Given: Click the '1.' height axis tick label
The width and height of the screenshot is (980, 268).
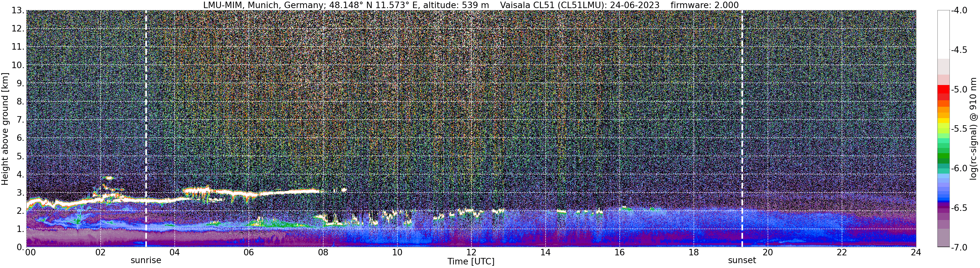Looking at the screenshot, I should [20, 229].
